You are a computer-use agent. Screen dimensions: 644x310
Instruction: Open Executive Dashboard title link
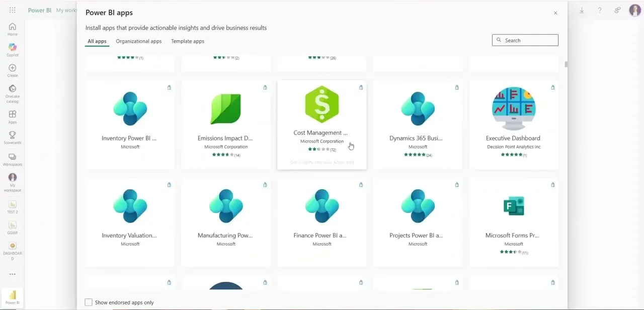tap(513, 138)
